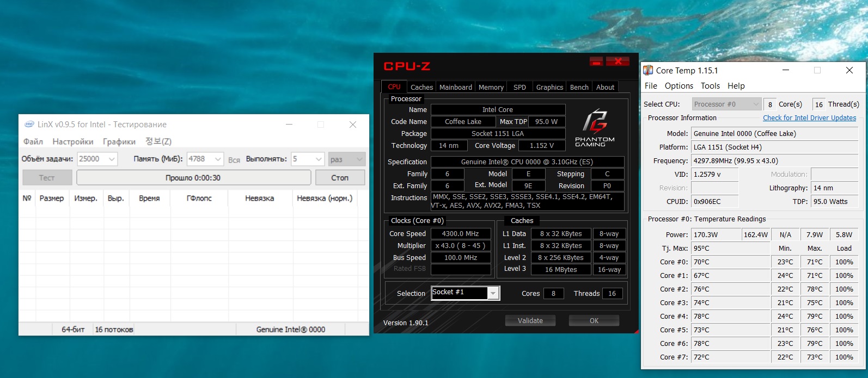The width and height of the screenshot is (868, 378).
Task: Open the Графики menu in LinX
Action: (x=119, y=141)
